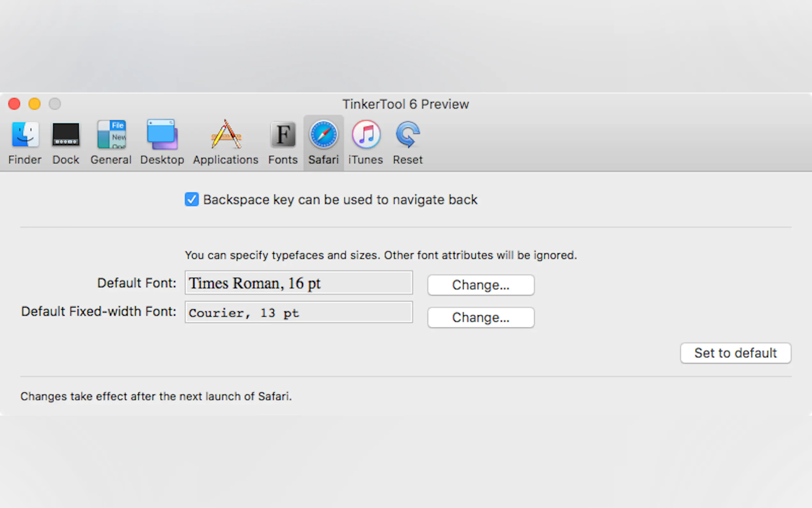Select the Fonts pane icon
The height and width of the screenshot is (508, 812).
click(283, 135)
